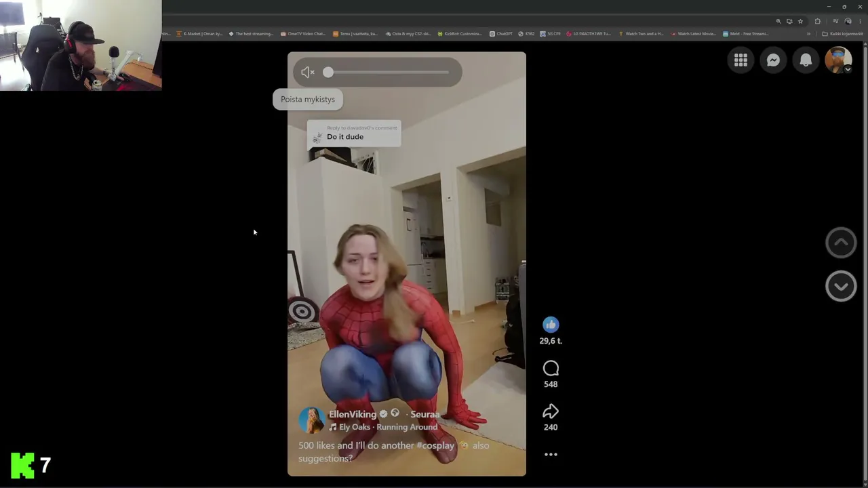Open the Temu bookmark

(355, 33)
